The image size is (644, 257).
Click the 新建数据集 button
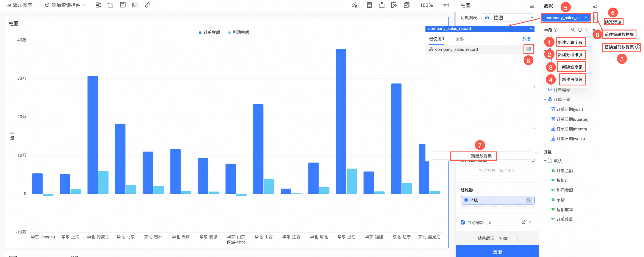pos(481,156)
